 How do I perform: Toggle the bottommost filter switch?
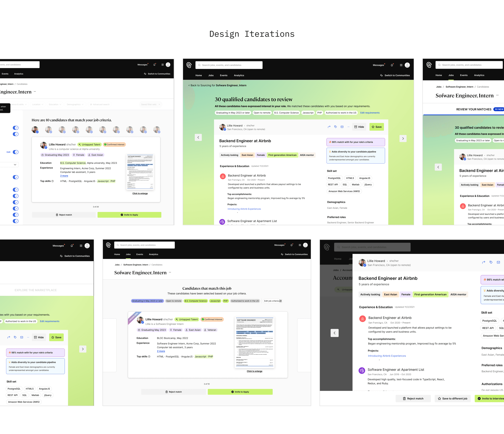16,221
